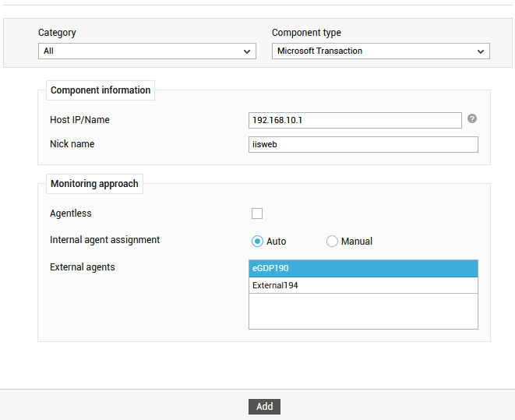Click the Manual radio label text

click(357, 242)
